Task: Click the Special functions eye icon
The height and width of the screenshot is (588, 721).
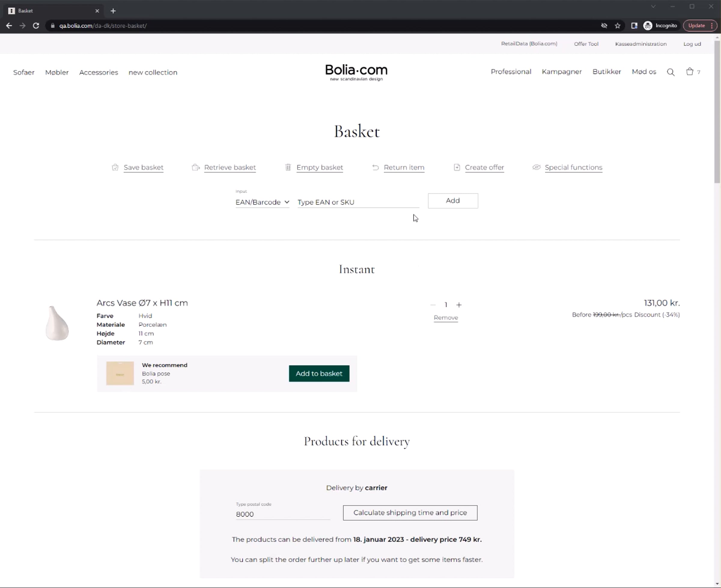Action: coord(536,167)
